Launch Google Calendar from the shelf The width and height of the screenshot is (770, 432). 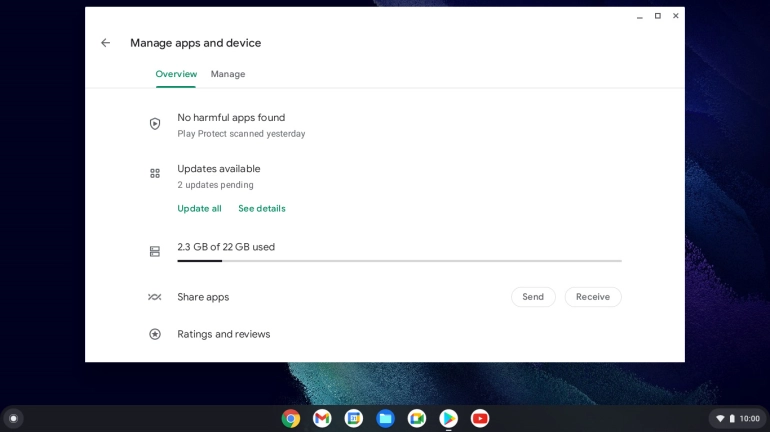pyautogui.click(x=354, y=418)
